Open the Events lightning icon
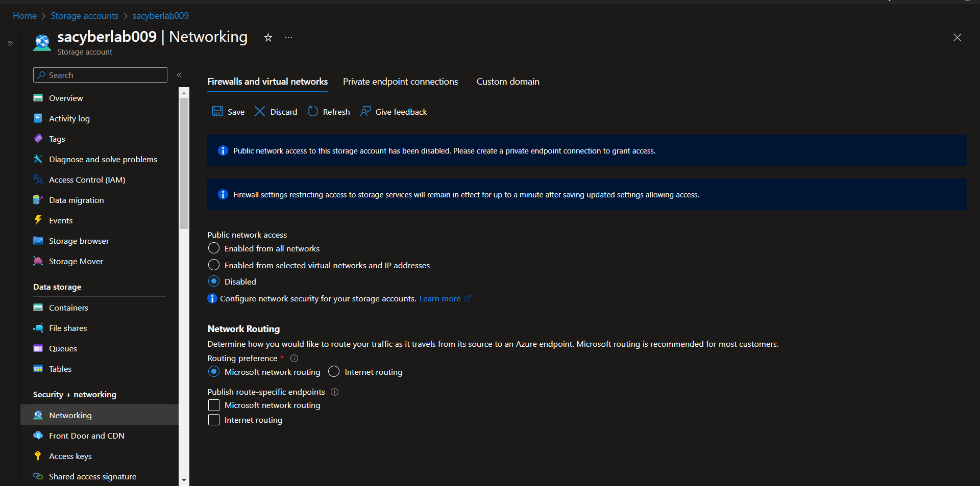 (38, 220)
